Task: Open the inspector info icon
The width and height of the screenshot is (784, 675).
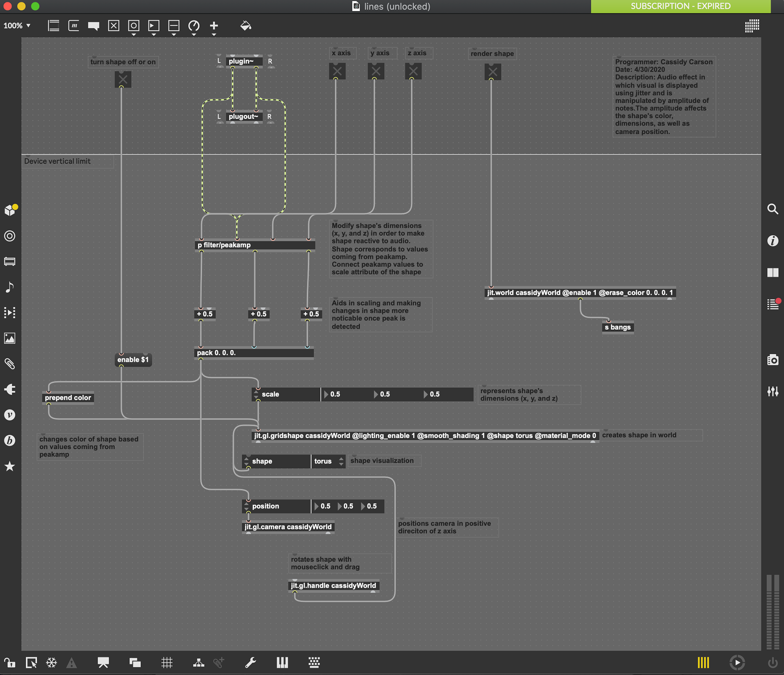Action: pyautogui.click(x=773, y=241)
